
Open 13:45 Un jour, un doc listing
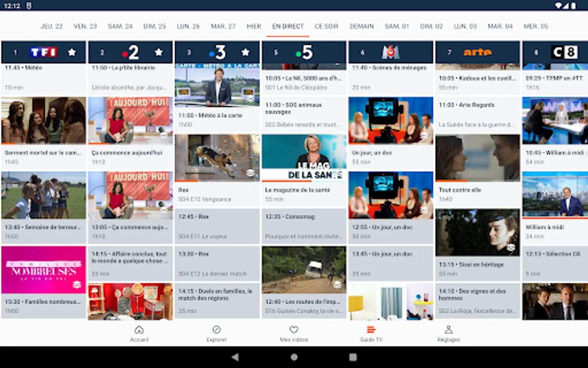[391, 263]
